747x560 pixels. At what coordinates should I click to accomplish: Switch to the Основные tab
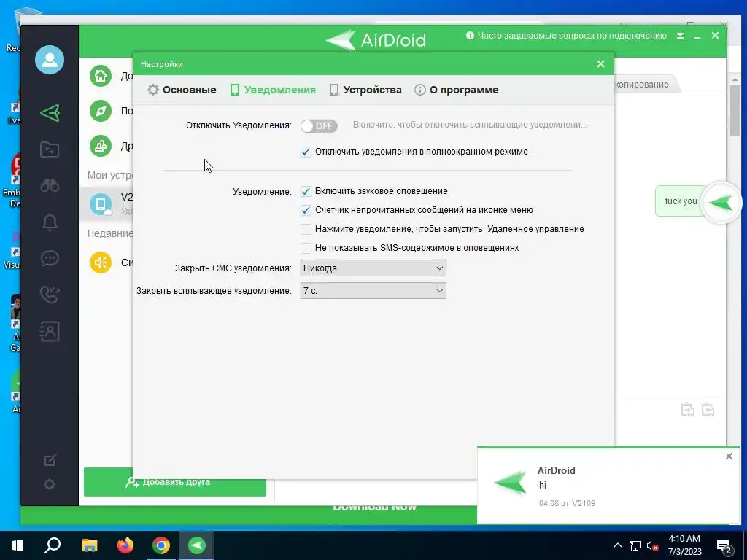tap(182, 90)
